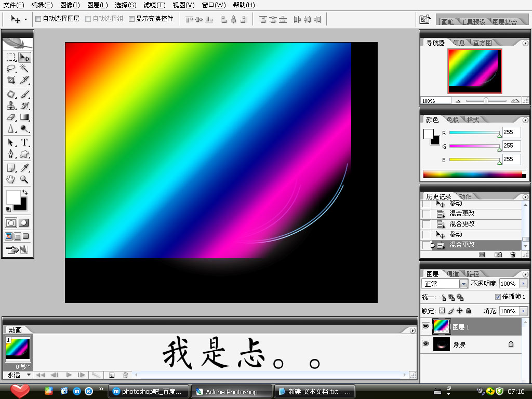
Task: Switch to 直方图 tab
Action: click(x=482, y=43)
